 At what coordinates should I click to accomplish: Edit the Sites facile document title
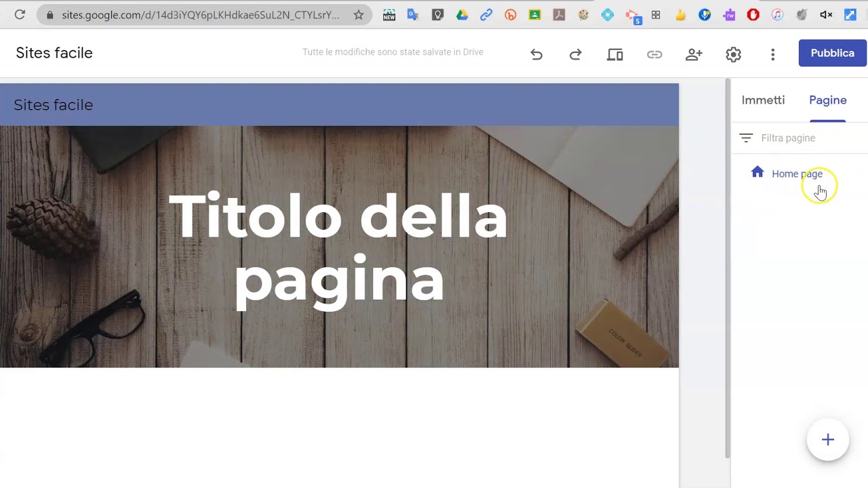point(54,53)
